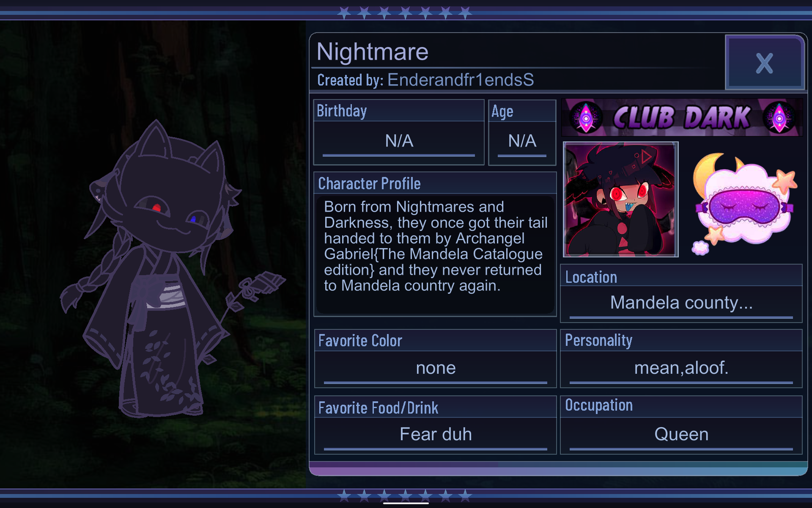The width and height of the screenshot is (812, 508).
Task: Close the Nightmare profile with the X button
Action: [x=765, y=63]
